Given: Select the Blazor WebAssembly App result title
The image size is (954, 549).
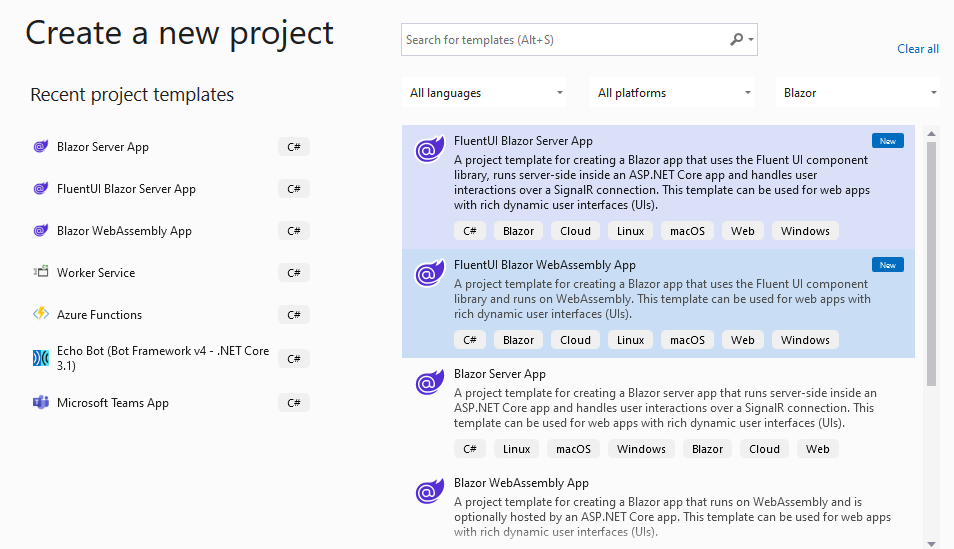Looking at the screenshot, I should coord(521,483).
